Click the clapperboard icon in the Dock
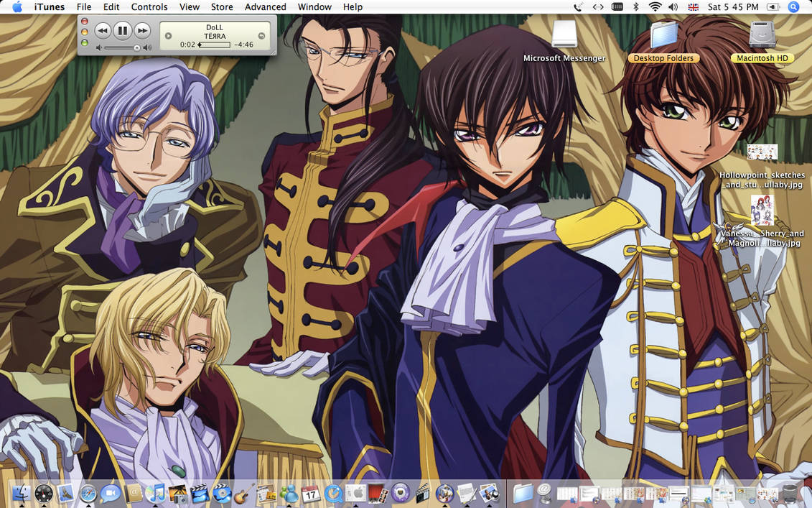 (x=423, y=492)
